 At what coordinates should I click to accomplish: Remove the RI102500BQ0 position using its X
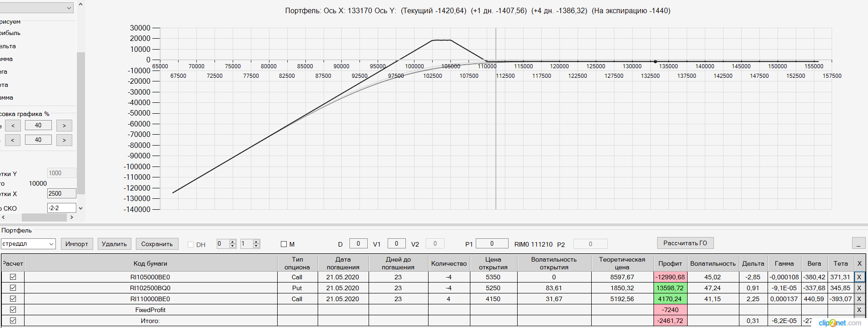click(x=859, y=288)
